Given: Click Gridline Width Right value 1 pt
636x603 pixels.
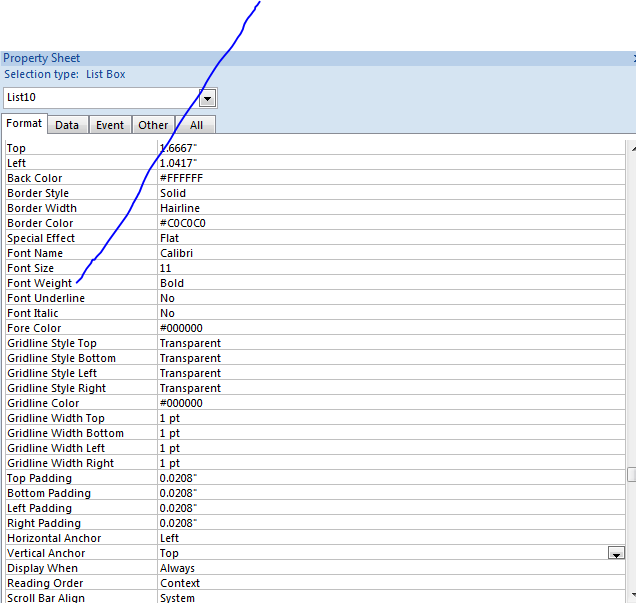Looking at the screenshot, I should click(x=170, y=464).
